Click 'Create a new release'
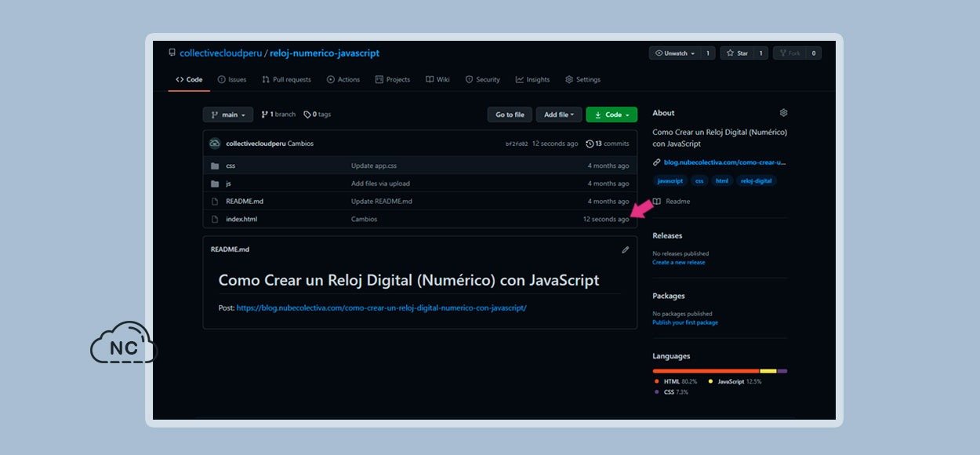Screen dimensions: 980x455 (x=679, y=263)
